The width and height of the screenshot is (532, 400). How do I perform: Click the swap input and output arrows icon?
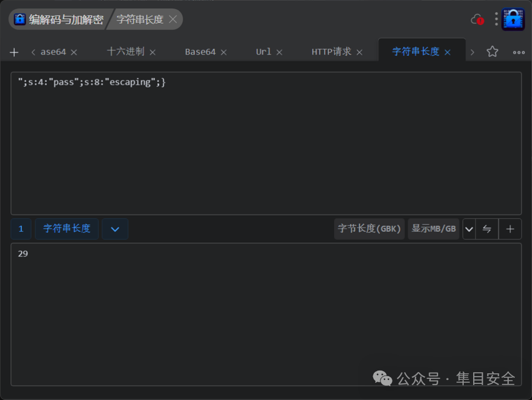tap(487, 229)
